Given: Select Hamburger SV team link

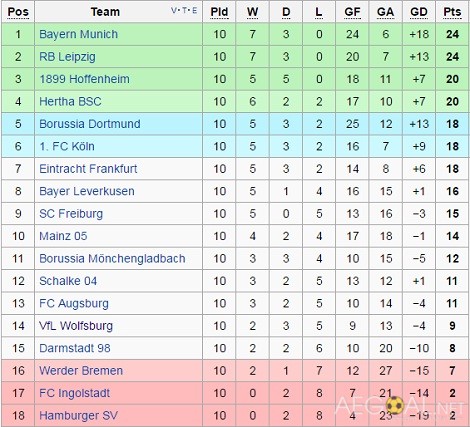Looking at the screenshot, I should click(78, 416).
